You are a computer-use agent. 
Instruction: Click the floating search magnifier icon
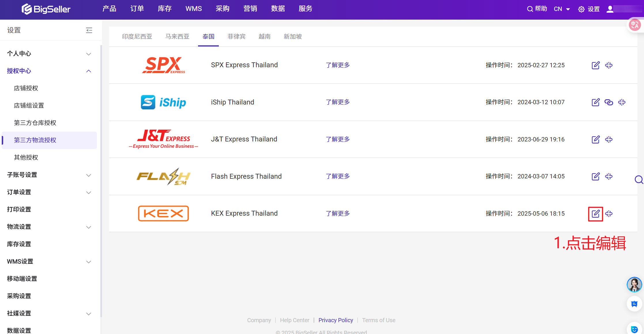[639, 180]
